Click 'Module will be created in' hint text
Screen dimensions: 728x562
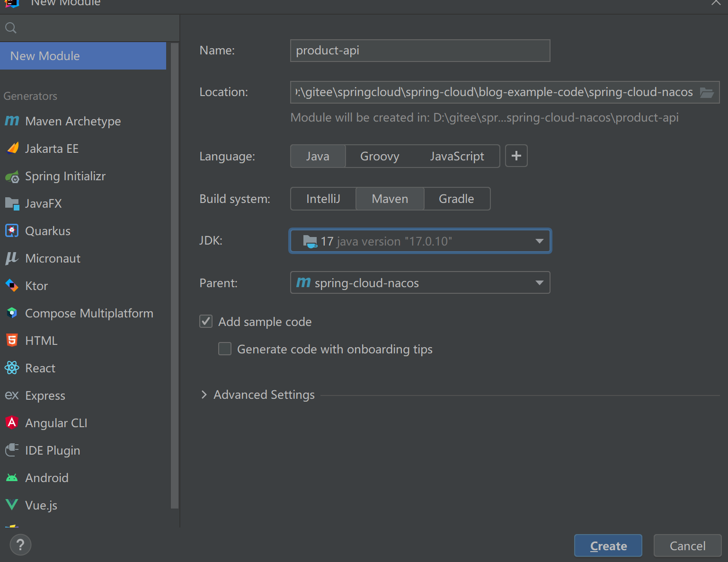[484, 117]
